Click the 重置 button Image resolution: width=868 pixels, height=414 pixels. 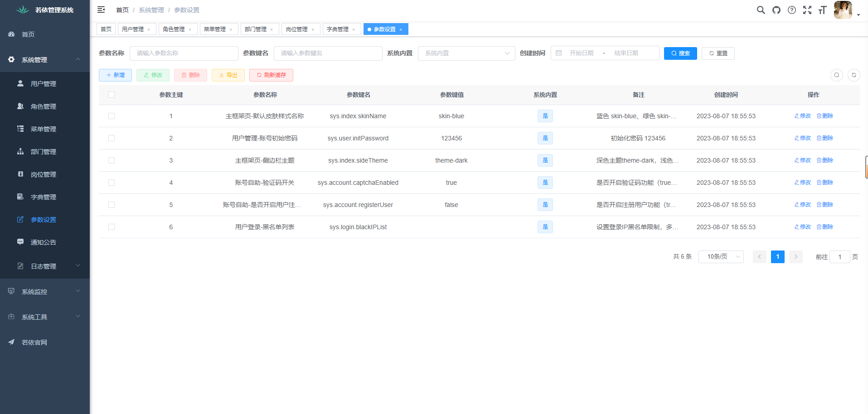718,53
